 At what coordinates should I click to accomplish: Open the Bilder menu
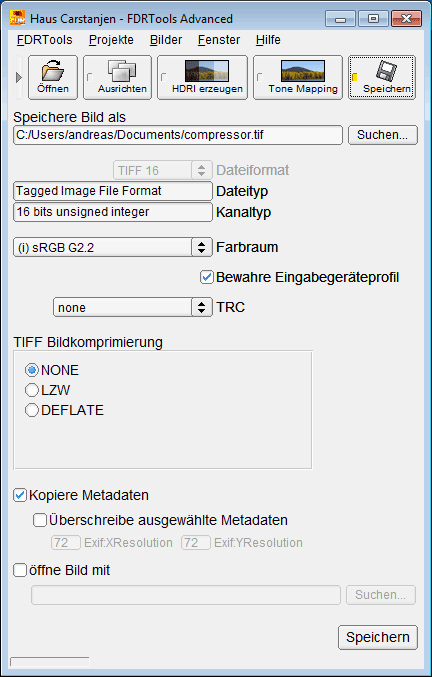coord(166,40)
